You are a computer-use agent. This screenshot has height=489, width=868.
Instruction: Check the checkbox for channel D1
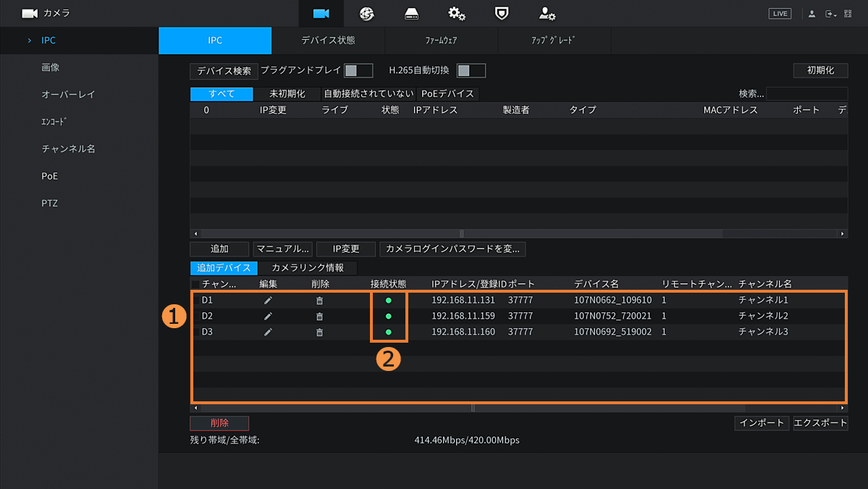195,301
